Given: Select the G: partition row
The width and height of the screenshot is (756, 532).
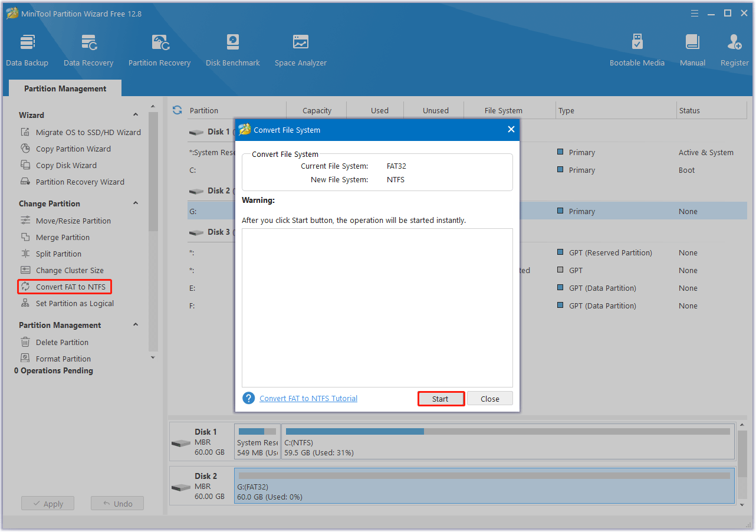Looking at the screenshot, I should pos(467,211).
